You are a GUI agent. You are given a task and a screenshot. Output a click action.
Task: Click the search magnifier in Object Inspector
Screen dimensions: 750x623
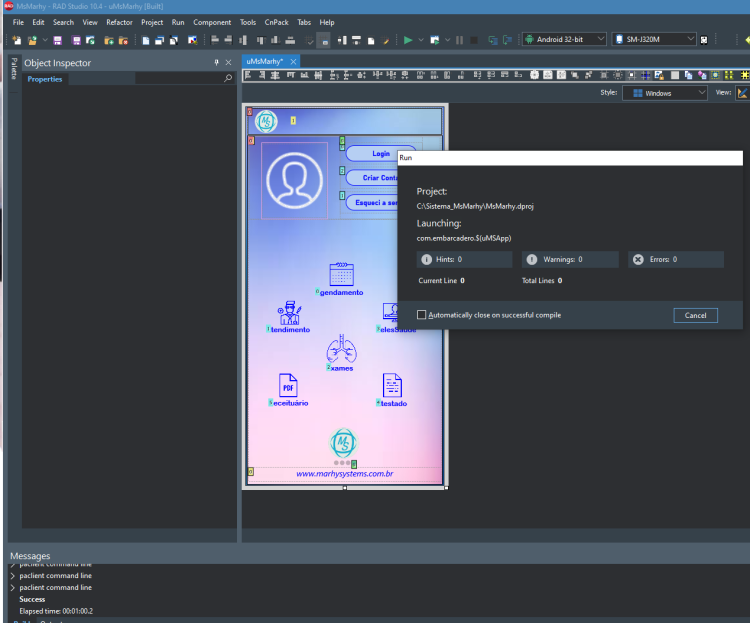228,78
